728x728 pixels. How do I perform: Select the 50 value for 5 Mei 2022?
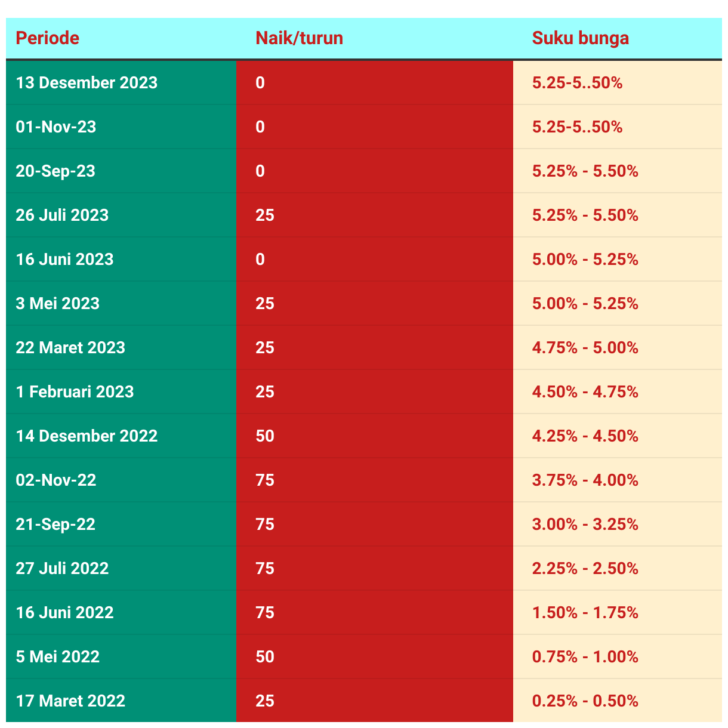pos(264,656)
